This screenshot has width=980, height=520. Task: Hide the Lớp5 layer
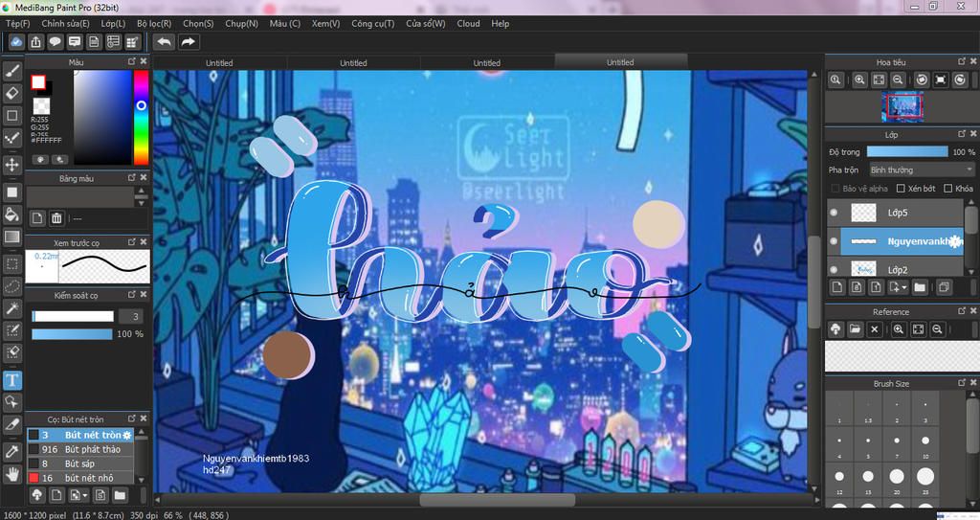834,213
